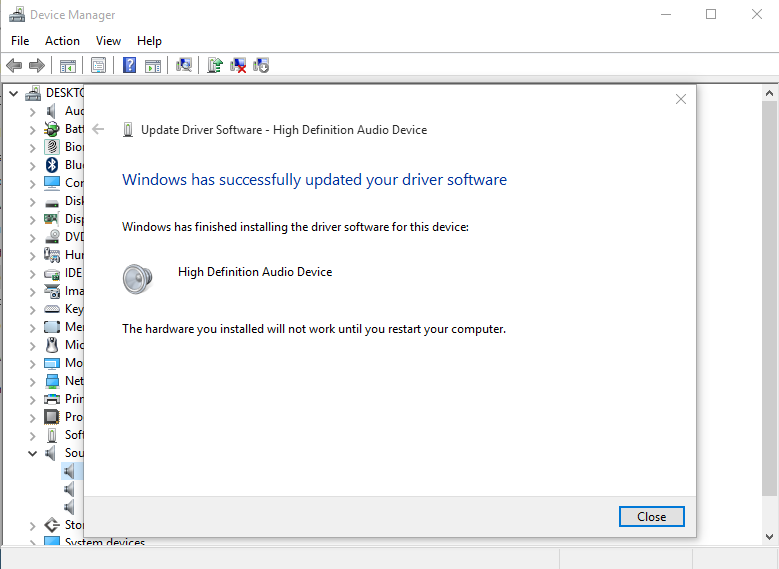Select the Processors category icon
The image size is (779, 569).
pos(52,416)
